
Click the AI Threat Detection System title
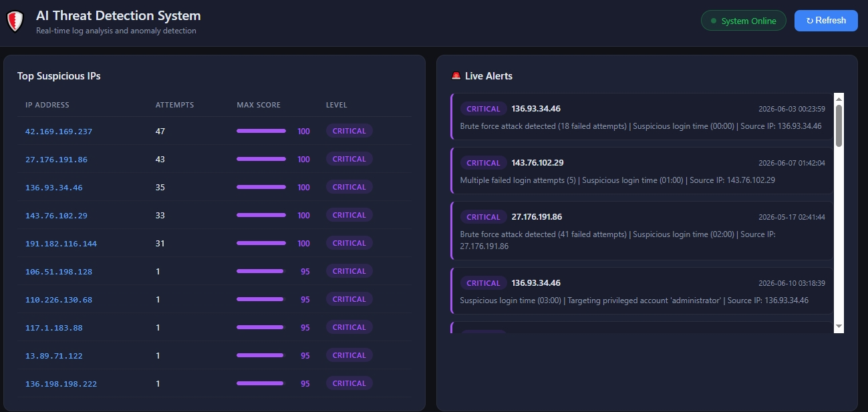[x=118, y=16]
